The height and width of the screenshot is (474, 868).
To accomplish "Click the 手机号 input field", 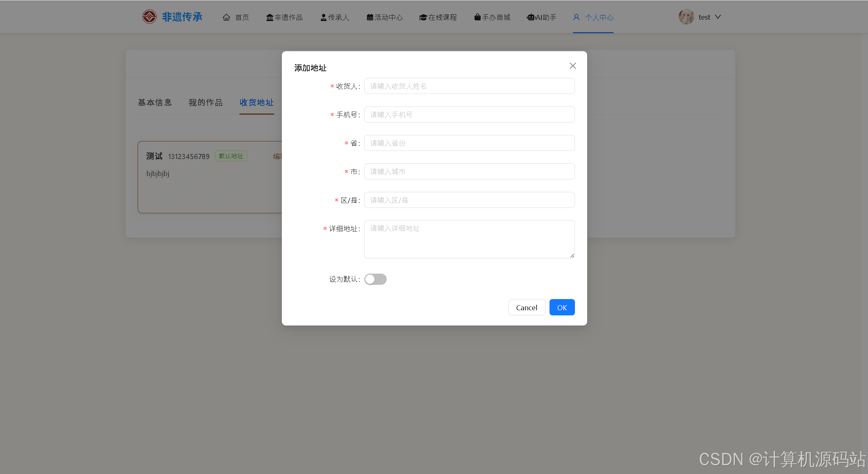I will click(469, 115).
